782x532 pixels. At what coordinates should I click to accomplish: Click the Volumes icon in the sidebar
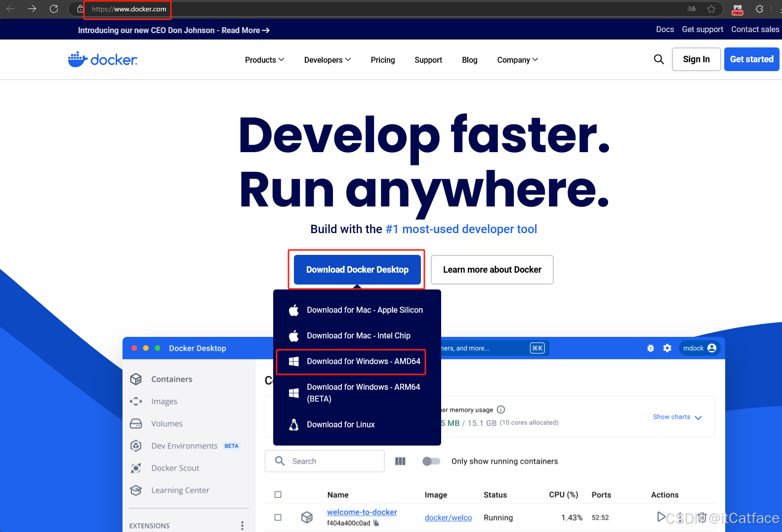click(x=136, y=423)
